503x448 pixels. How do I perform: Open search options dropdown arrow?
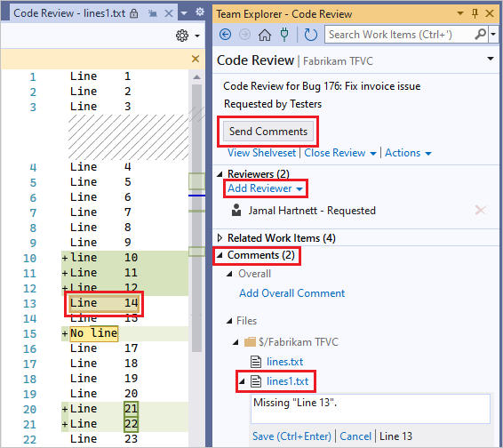(493, 34)
